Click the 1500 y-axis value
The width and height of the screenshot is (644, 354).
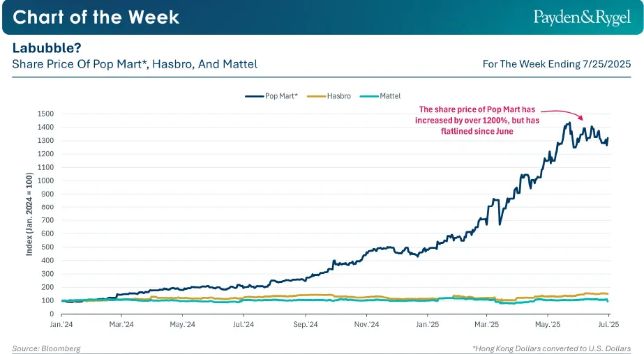(x=45, y=114)
